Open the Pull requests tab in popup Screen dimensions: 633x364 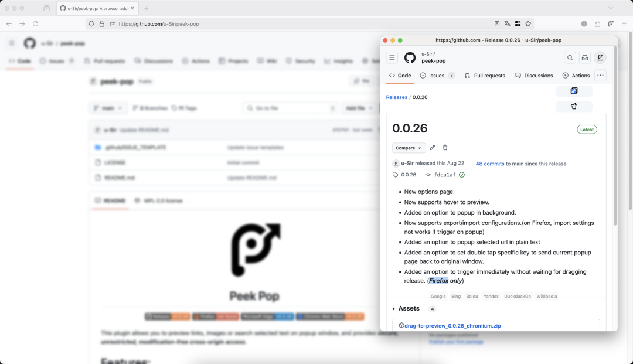[x=485, y=76]
